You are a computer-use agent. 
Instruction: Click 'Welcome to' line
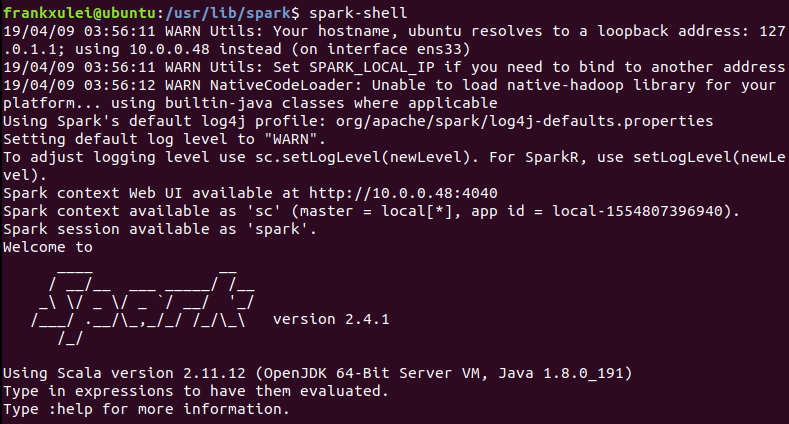(x=48, y=247)
